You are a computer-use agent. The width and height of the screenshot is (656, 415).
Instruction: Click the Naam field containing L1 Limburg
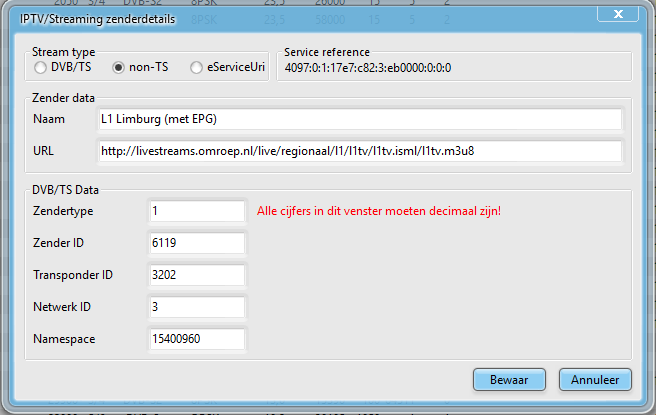[x=360, y=119]
